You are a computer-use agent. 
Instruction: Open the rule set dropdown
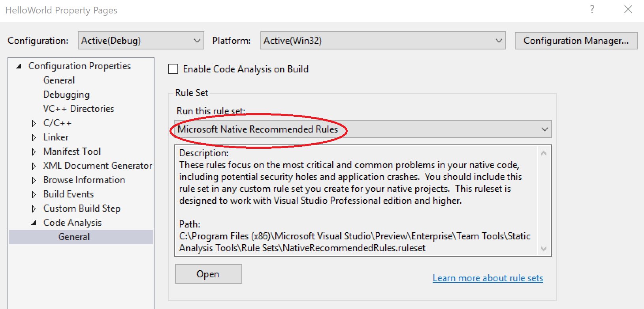pos(363,129)
